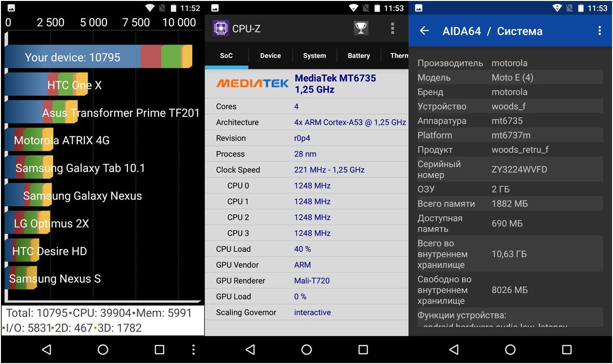The width and height of the screenshot is (613, 364).
Task: Tap the Home button in AIDA64 screen
Action: (510, 350)
